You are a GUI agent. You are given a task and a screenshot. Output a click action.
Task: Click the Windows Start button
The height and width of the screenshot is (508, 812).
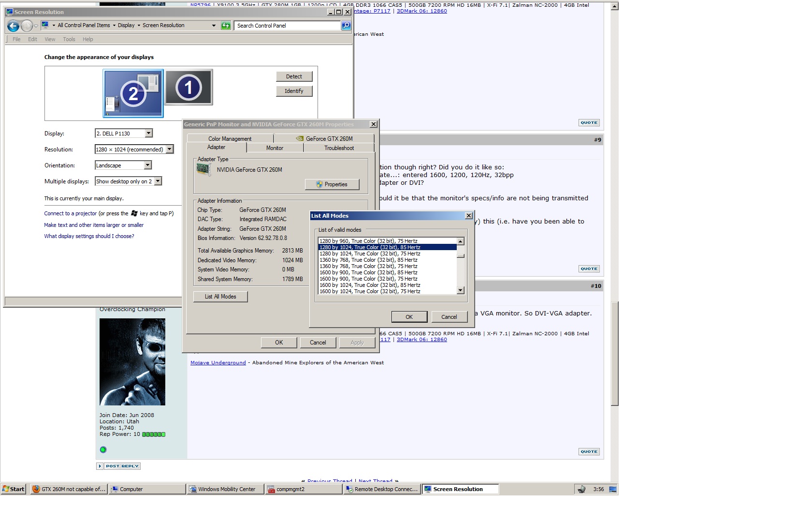(14, 489)
